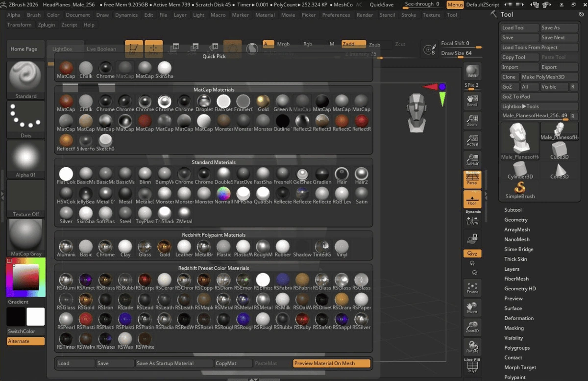Viewport: 588px width, 381px height.
Task: Toggle Xyz rotation mode
Action: 472,254
